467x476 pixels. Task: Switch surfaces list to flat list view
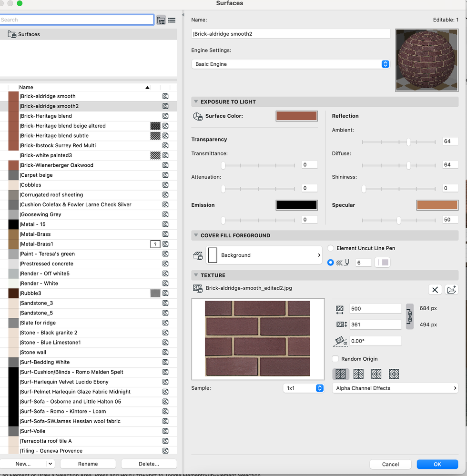[172, 20]
